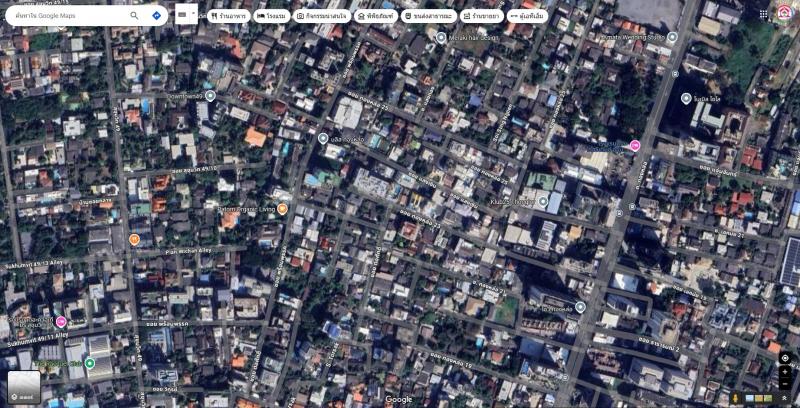Toggle the map layers thumbnail
This screenshot has height=408, width=800.
coord(24,387)
